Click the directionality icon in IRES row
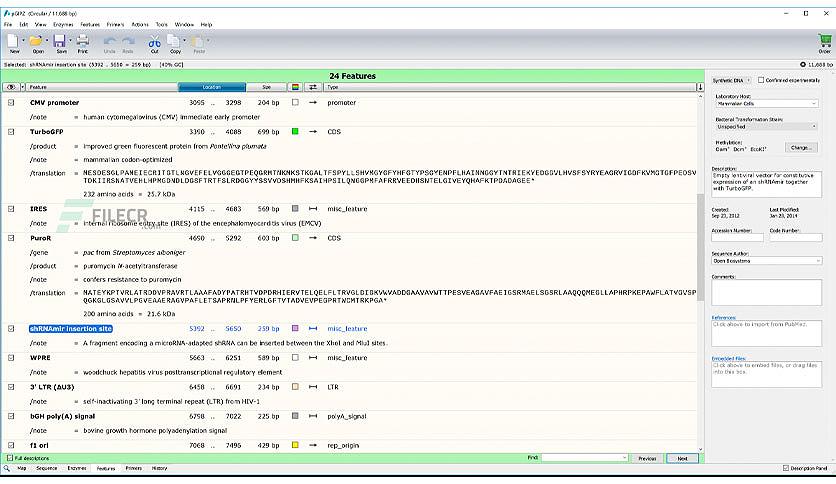Viewport: 836px width, 484px height. click(313, 209)
